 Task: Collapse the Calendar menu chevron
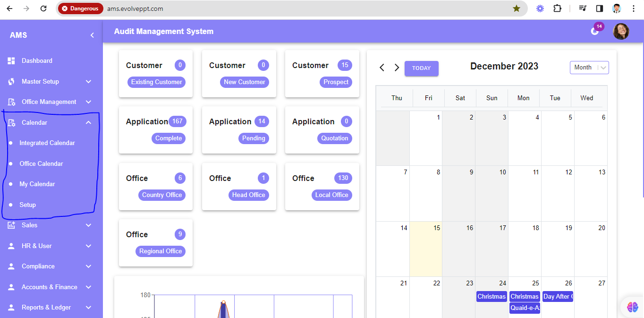[x=88, y=122]
